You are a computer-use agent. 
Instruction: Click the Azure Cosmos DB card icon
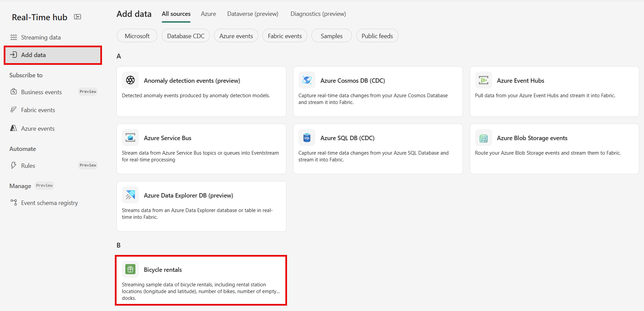pyautogui.click(x=307, y=80)
